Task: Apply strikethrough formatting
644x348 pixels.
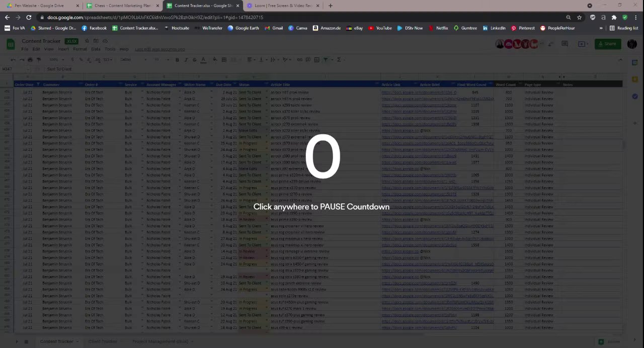Action: click(x=195, y=59)
